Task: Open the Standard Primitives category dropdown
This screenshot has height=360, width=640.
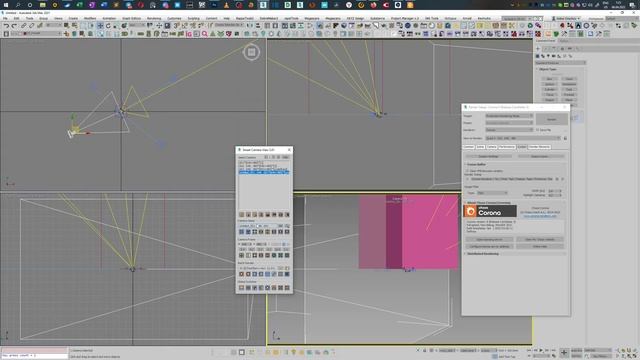Action: click(x=560, y=63)
